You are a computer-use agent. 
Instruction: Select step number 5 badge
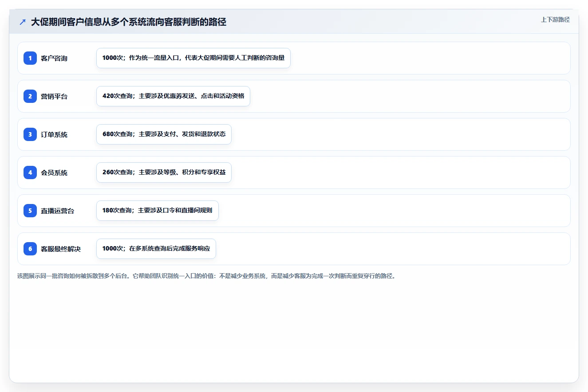pyautogui.click(x=30, y=211)
